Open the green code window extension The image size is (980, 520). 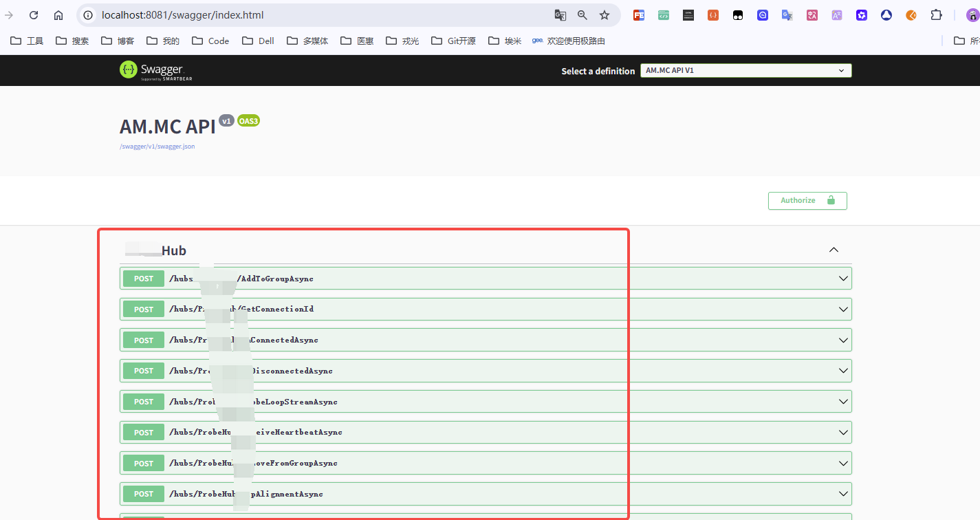pyautogui.click(x=664, y=15)
